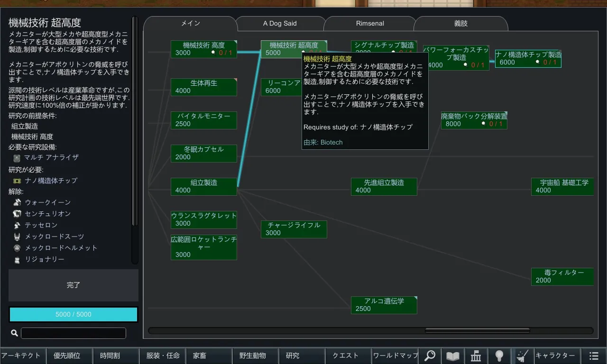
Task: Switch to the A Dog Said tab
Action: [x=280, y=23]
